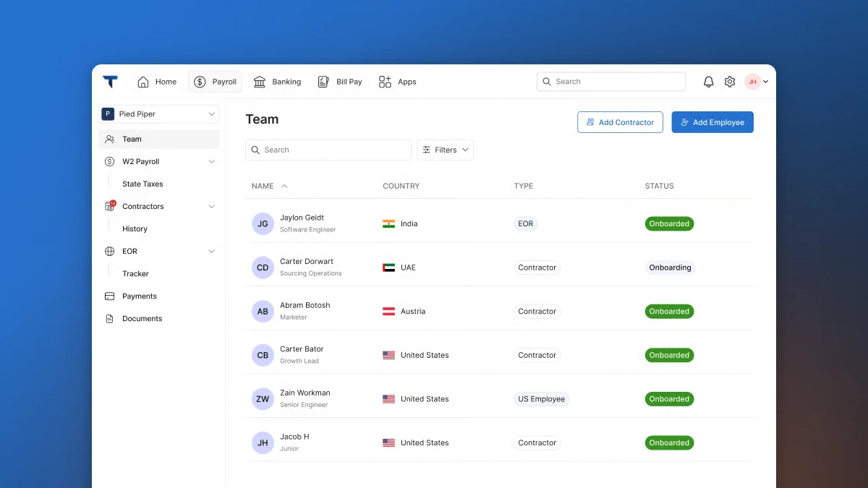Click the name Zain Workman
This screenshot has height=488, width=868.
point(305,393)
